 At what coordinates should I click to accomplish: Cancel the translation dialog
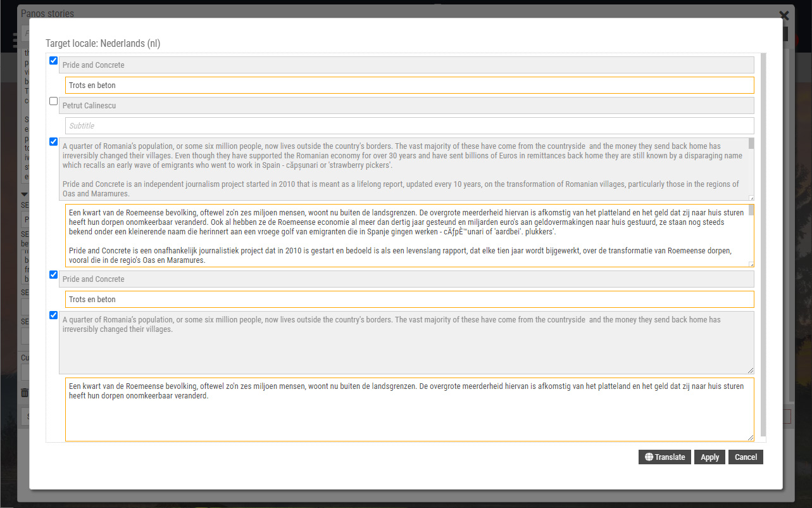point(746,457)
